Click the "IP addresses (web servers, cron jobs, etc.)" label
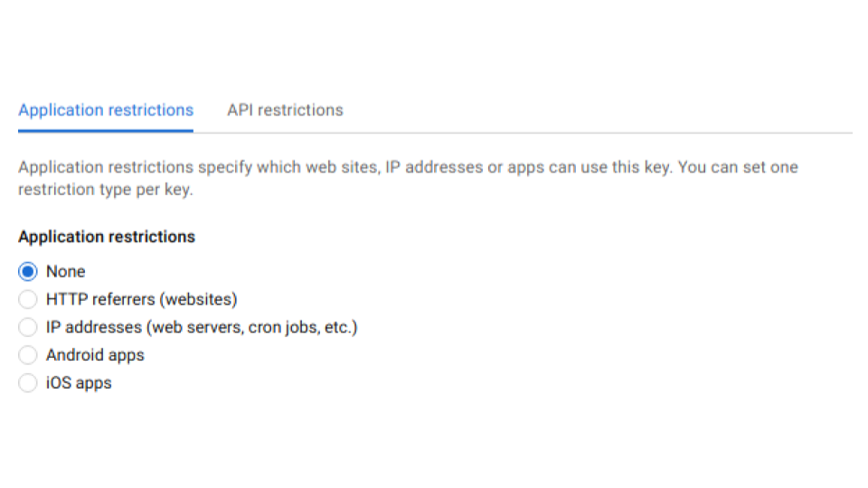The height and width of the screenshot is (488, 868). pos(202,327)
